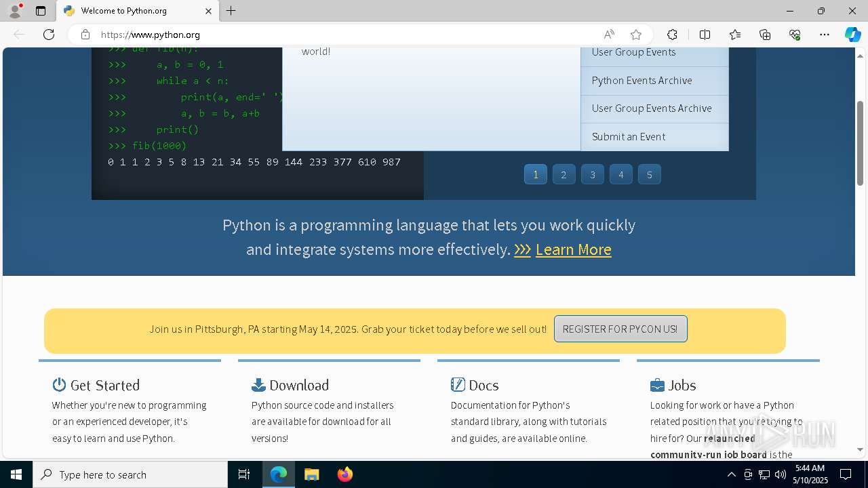868x488 pixels.
Task: Launch Firefox from the taskbar
Action: (x=344, y=474)
